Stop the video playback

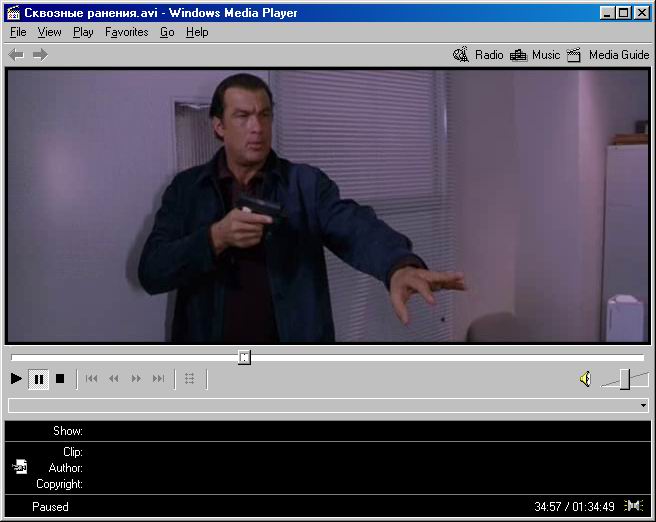tap(60, 379)
